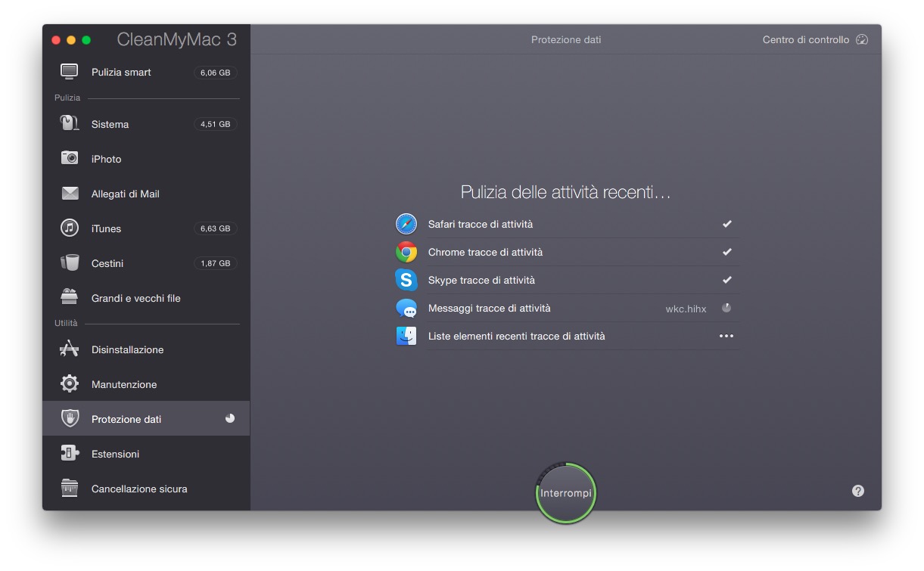Click the Chrome icon in the list
The width and height of the screenshot is (924, 571).
pyautogui.click(x=406, y=252)
